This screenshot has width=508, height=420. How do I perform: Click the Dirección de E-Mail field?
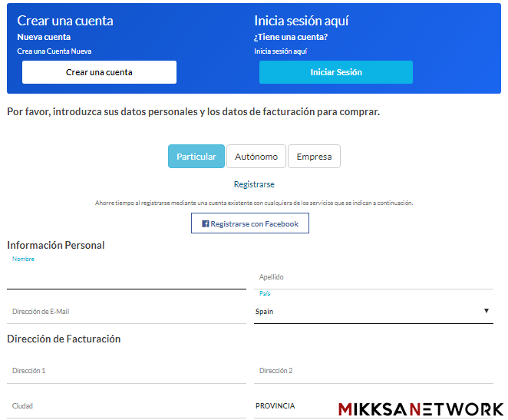click(x=126, y=312)
